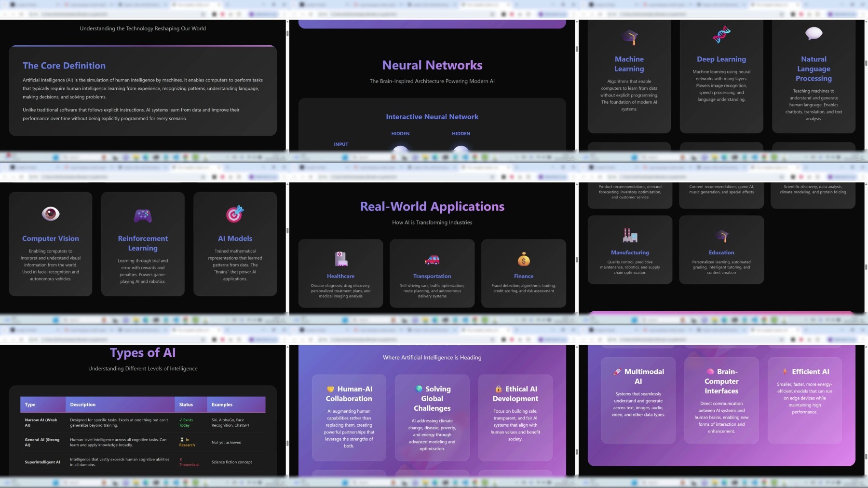Click the 'Neural Networks' section heading
The image size is (868, 488).
click(x=432, y=65)
